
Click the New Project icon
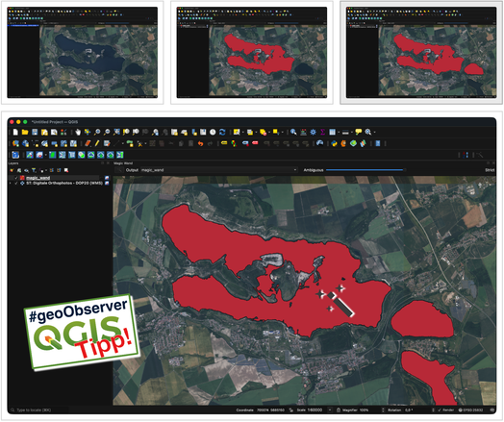pyautogui.click(x=15, y=132)
